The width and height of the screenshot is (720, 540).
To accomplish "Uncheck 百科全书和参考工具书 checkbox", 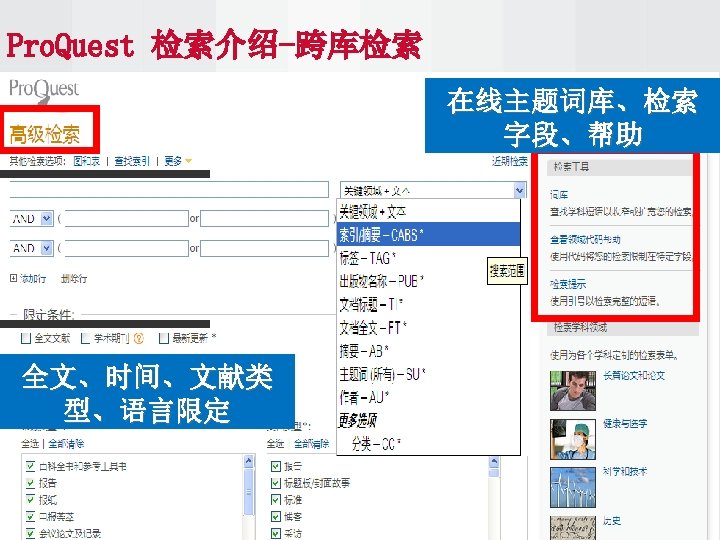I will point(30,467).
